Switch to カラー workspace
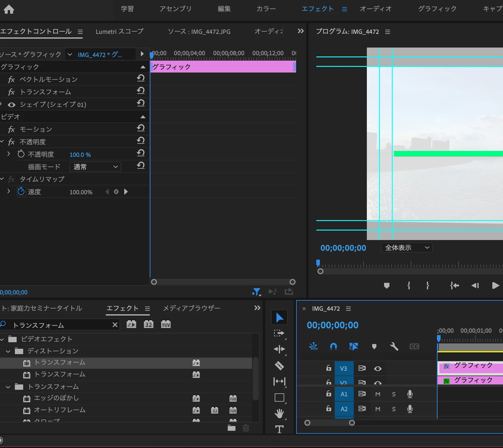The height and width of the screenshot is (448, 503). pos(266,9)
